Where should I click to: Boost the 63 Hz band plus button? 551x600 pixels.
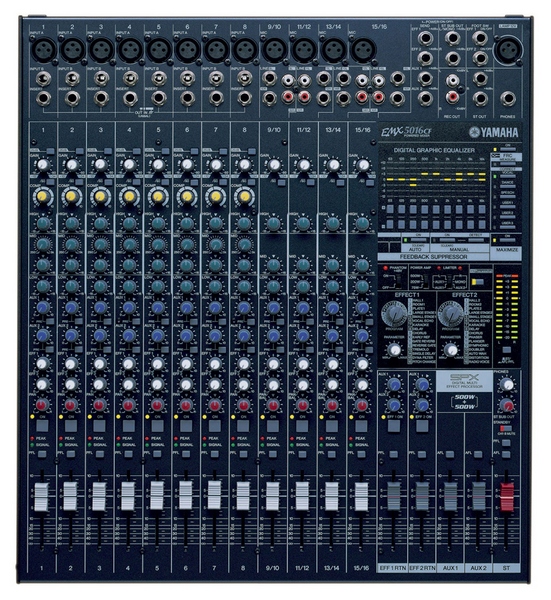coord(390,209)
